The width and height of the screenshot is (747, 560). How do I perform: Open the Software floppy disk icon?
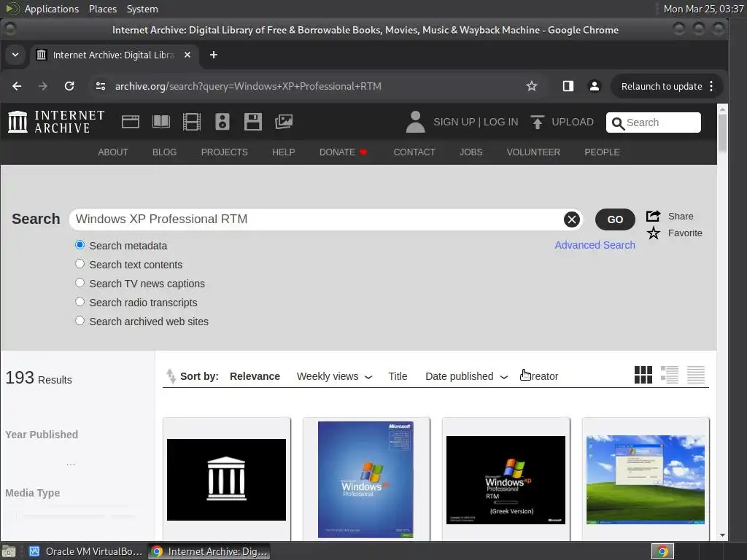pyautogui.click(x=253, y=122)
